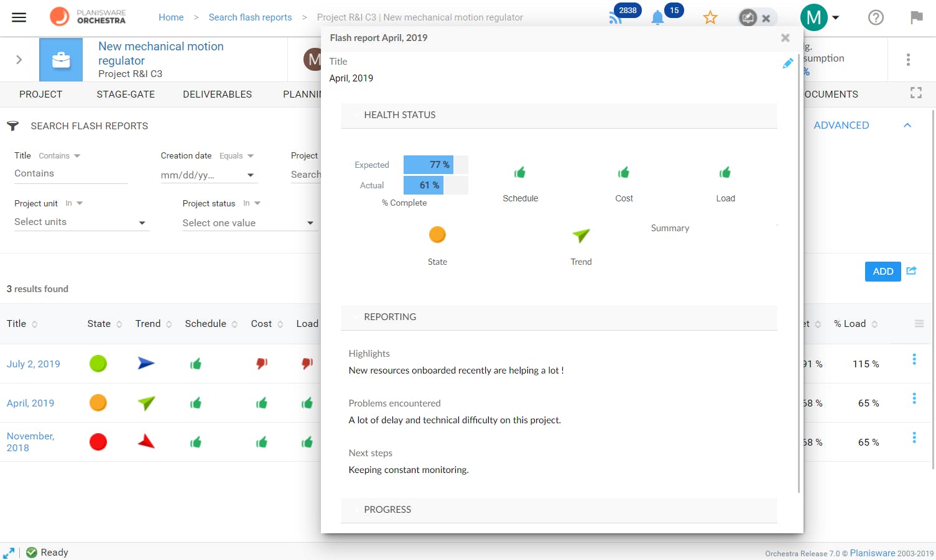
Task: Open the notifications bell
Action: pos(657,17)
